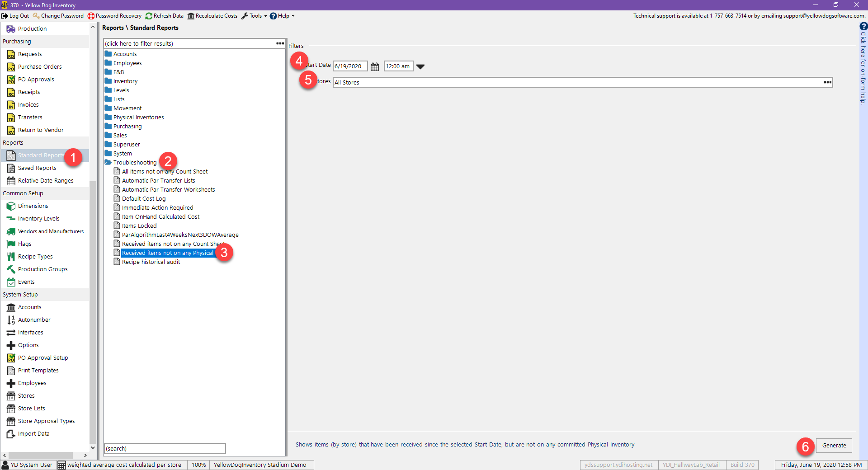This screenshot has height=470, width=868.
Task: Open the Production sidebar icon
Action: [11, 28]
